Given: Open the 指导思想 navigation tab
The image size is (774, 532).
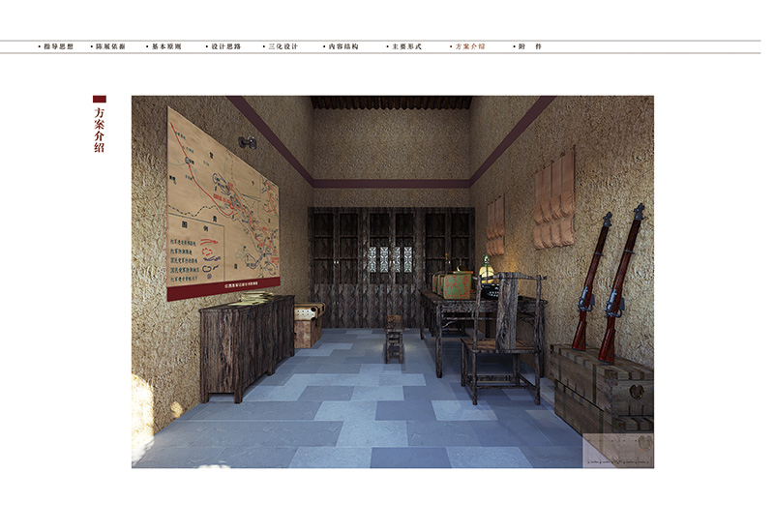Looking at the screenshot, I should (x=56, y=46).
